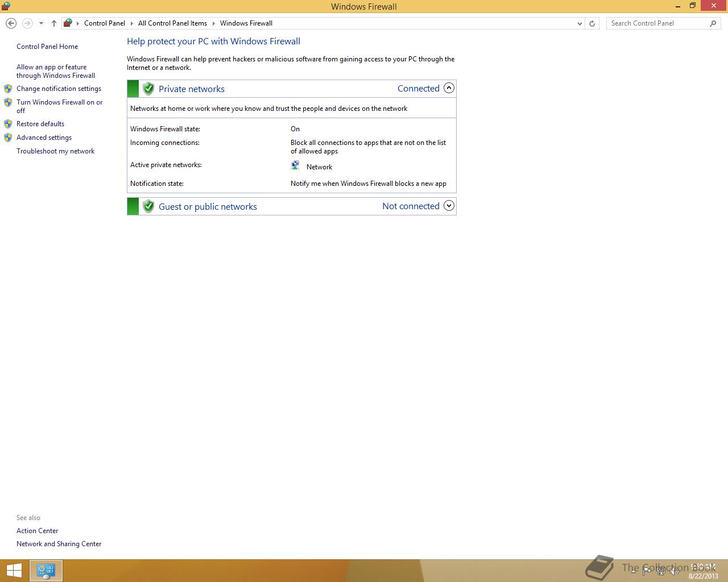Refresh the Windows Firewall page
This screenshot has width=728, height=582.
592,23
